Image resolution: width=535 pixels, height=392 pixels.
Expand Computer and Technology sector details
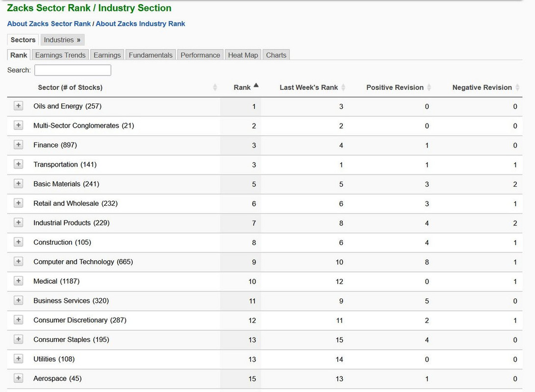[18, 261]
